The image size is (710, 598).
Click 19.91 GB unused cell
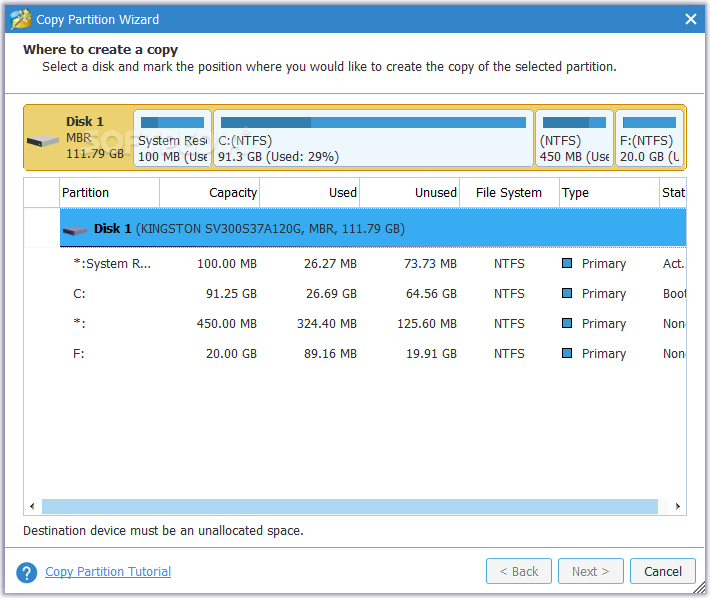coord(431,353)
